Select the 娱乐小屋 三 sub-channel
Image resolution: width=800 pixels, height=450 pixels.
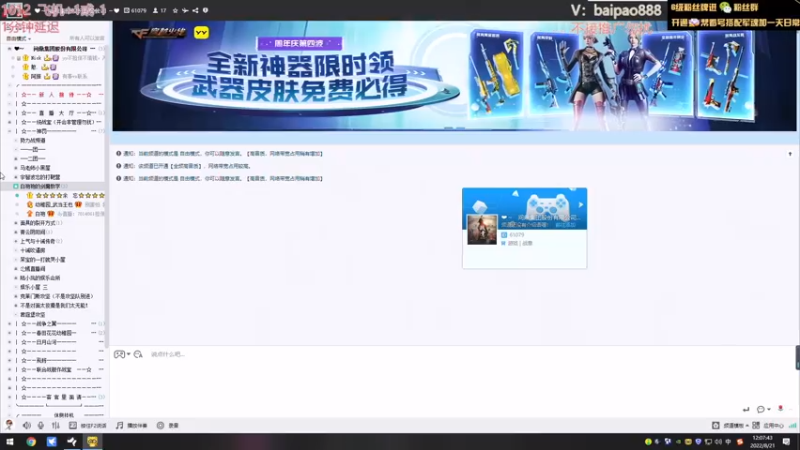point(34,287)
